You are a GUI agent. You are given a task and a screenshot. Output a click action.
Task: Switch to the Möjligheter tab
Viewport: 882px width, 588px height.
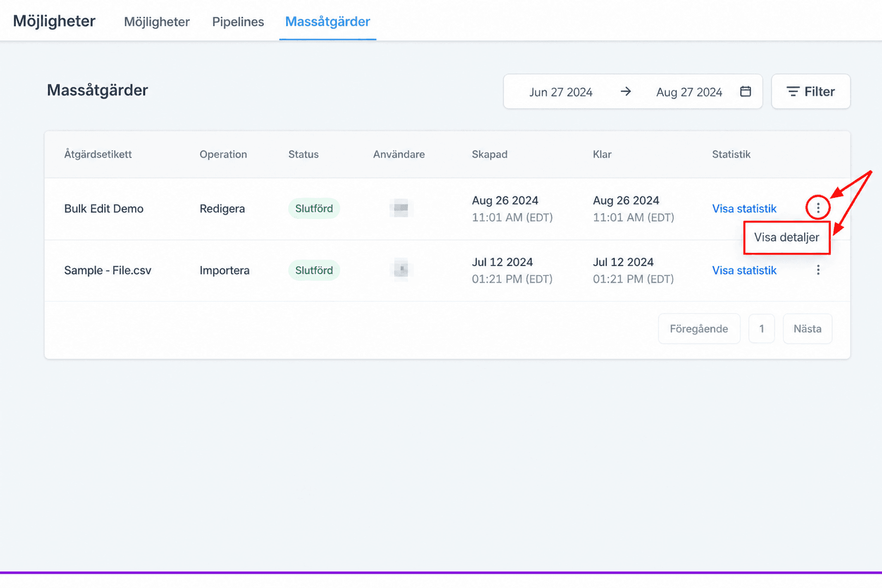pos(157,22)
